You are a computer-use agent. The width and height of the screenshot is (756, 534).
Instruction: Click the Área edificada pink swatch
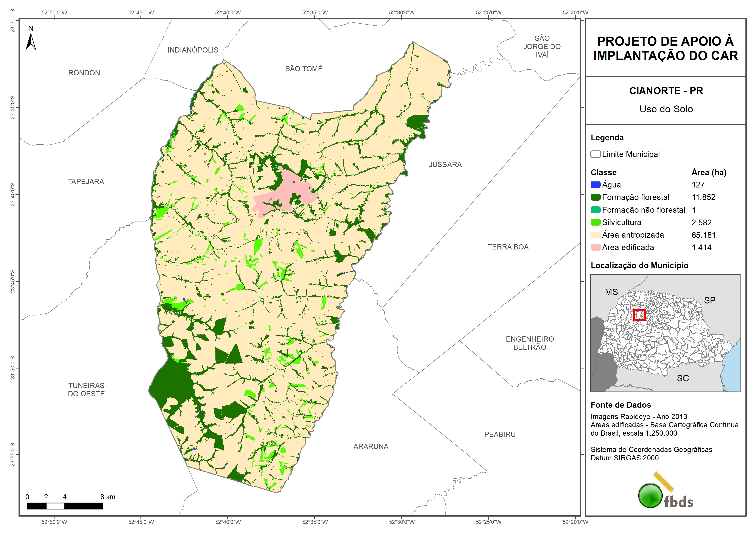[x=595, y=248]
